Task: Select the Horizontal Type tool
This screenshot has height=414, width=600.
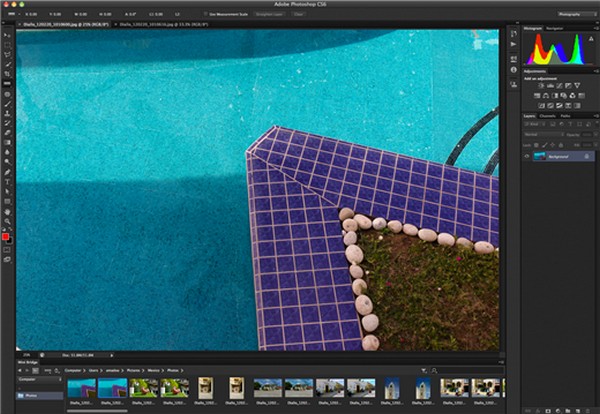Action: 7,181
